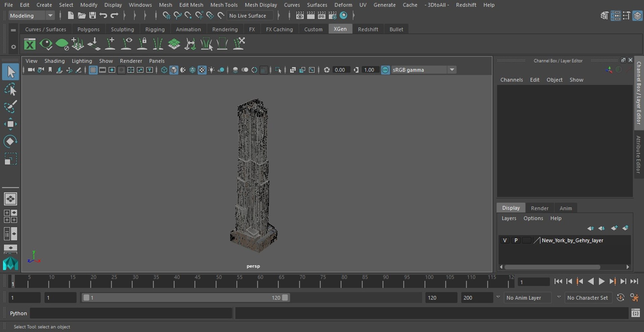Click frame 60 on the time slider

pyautogui.click(x=258, y=281)
